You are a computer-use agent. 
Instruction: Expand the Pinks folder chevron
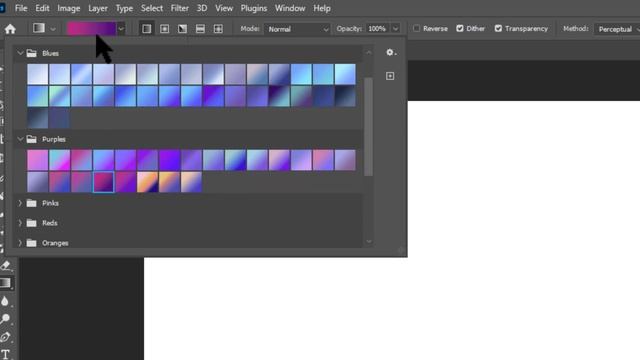(20, 203)
